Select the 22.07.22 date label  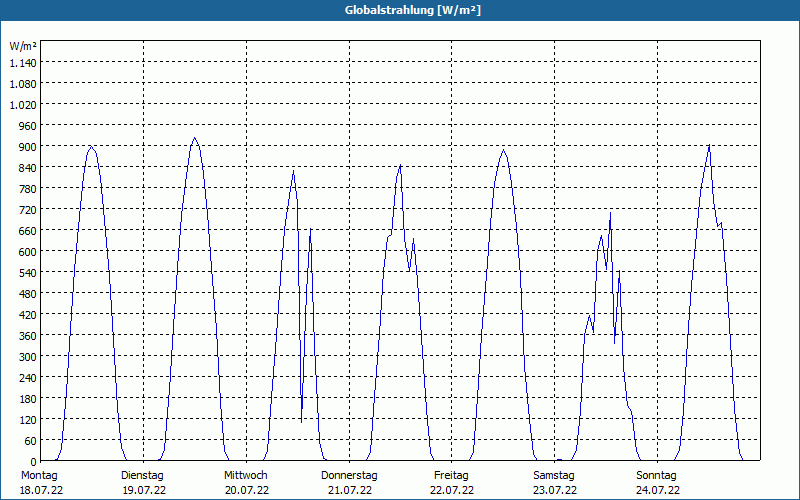(452, 490)
